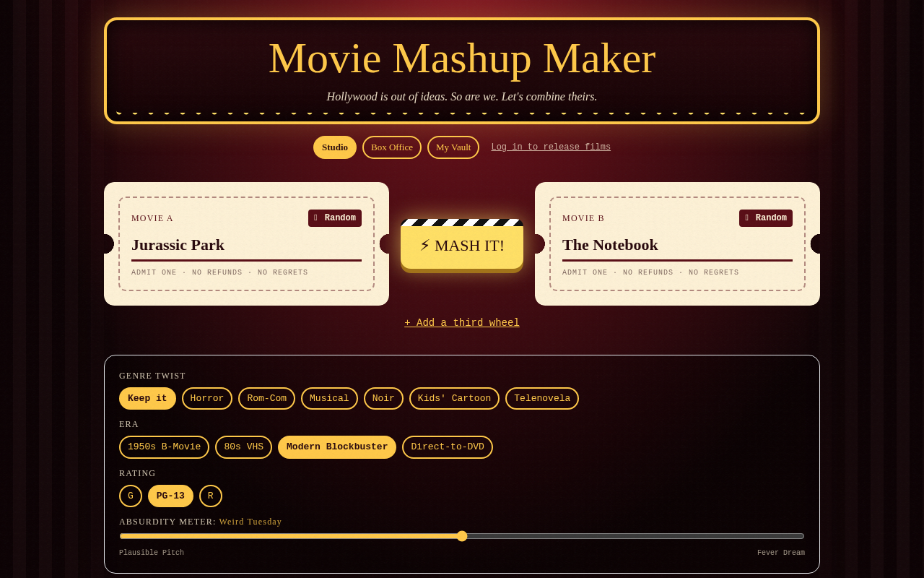The width and height of the screenshot is (924, 578).
Task: Choose the Direct-to-DVD era
Action: click(448, 447)
